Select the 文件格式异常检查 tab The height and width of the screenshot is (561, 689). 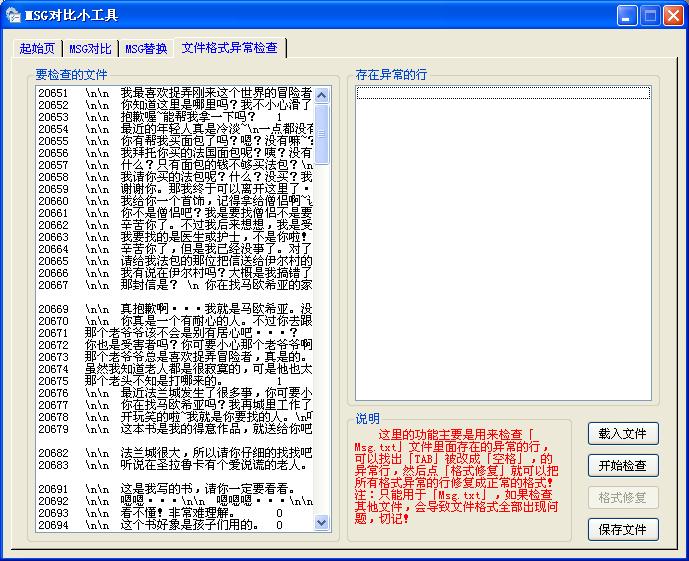tap(229, 48)
